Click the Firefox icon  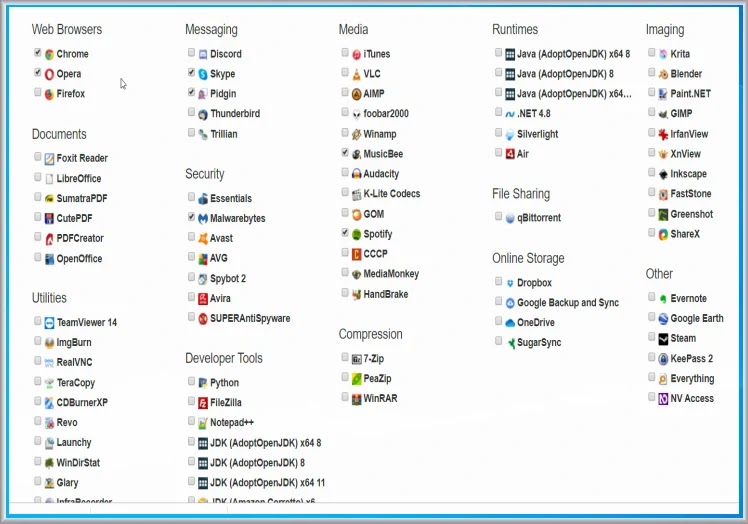[x=49, y=94]
